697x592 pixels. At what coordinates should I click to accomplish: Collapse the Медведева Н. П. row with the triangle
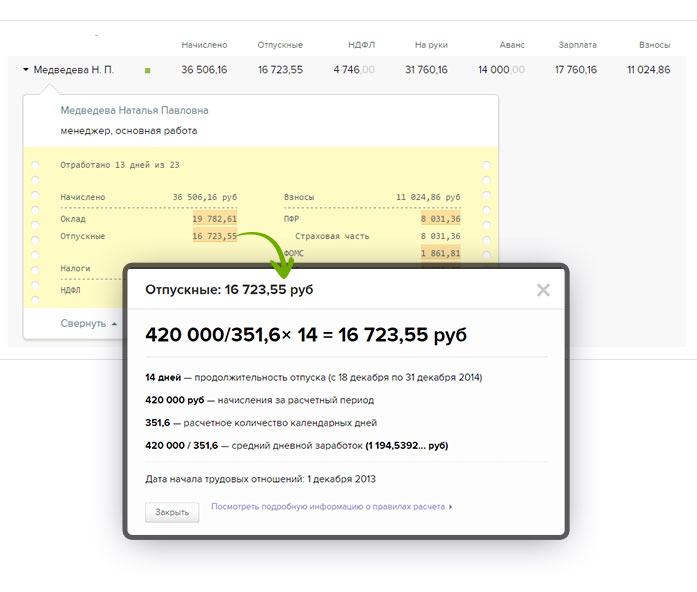pyautogui.click(x=25, y=70)
